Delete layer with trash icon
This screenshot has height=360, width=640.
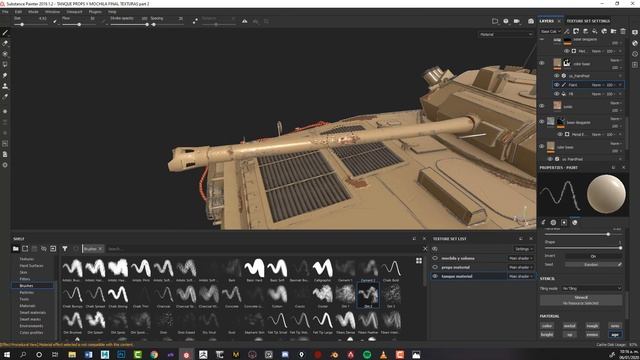(x=623, y=31)
